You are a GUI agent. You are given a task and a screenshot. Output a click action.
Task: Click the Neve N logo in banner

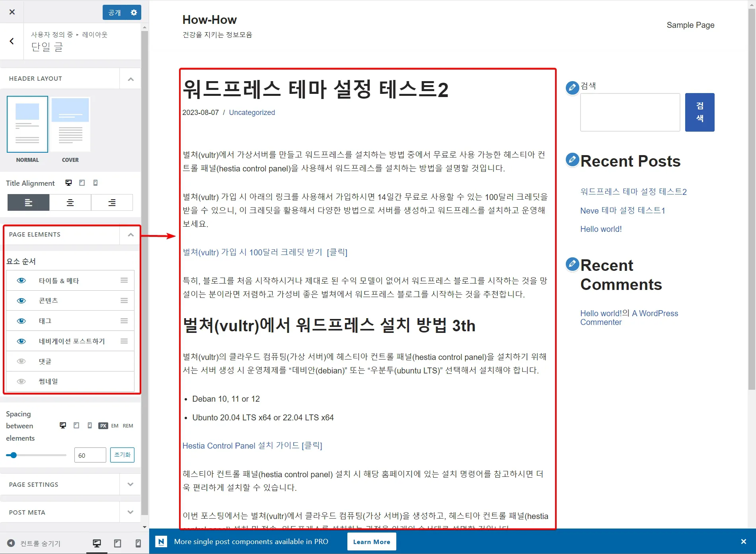[161, 541]
